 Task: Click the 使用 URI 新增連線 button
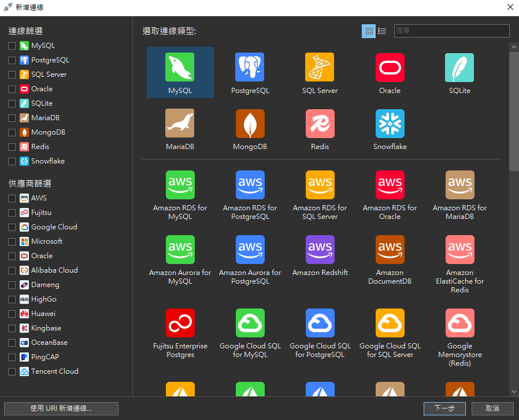coord(61,408)
